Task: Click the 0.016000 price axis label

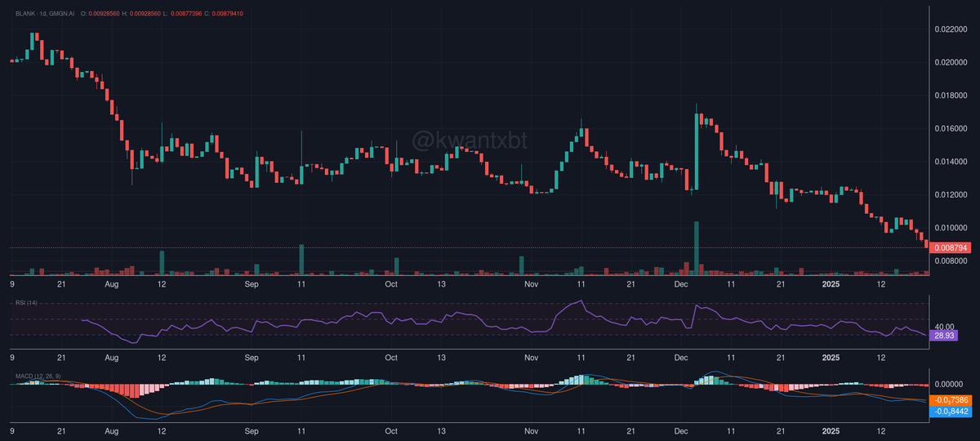Action: [x=951, y=128]
